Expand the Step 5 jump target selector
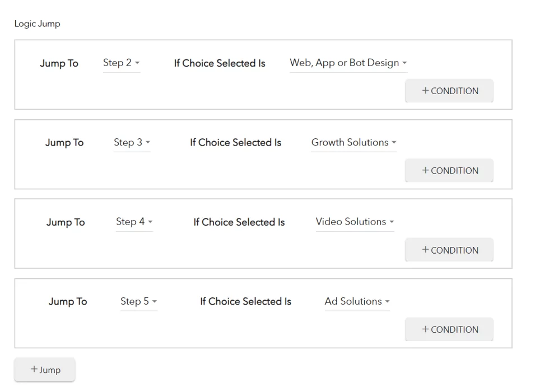 click(x=138, y=301)
